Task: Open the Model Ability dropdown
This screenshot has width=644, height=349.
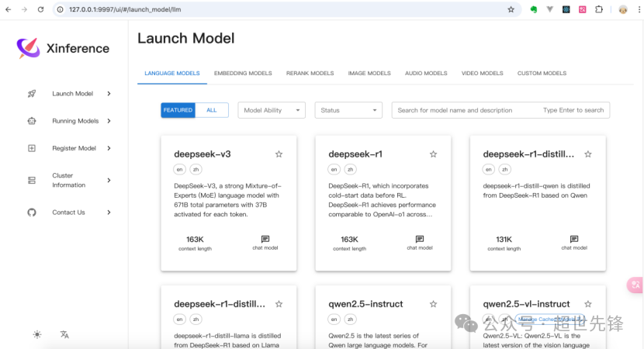Action: pos(272,110)
